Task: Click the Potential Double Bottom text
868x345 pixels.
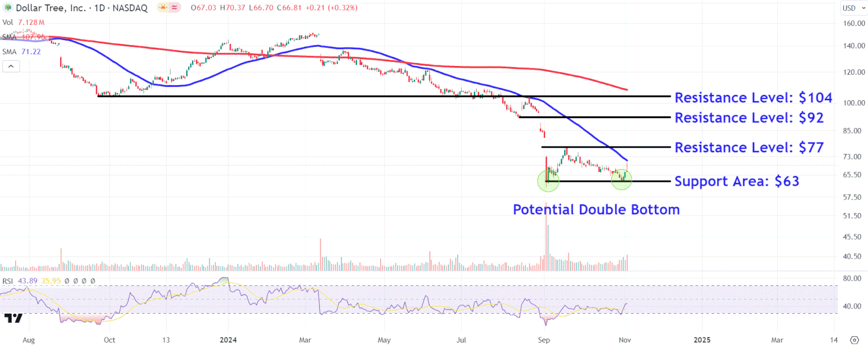Action: pyautogui.click(x=596, y=210)
